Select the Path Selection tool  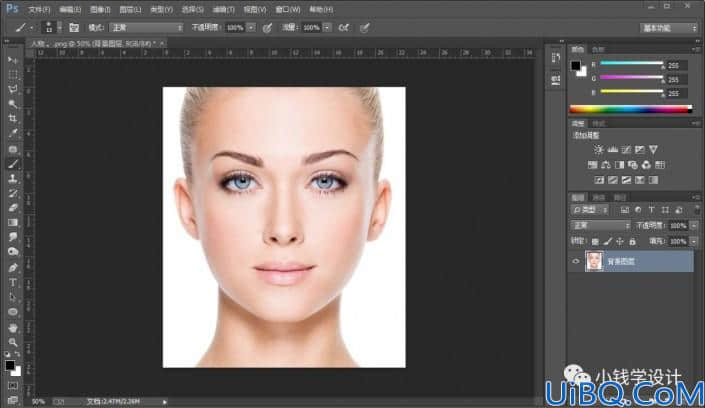tap(13, 297)
